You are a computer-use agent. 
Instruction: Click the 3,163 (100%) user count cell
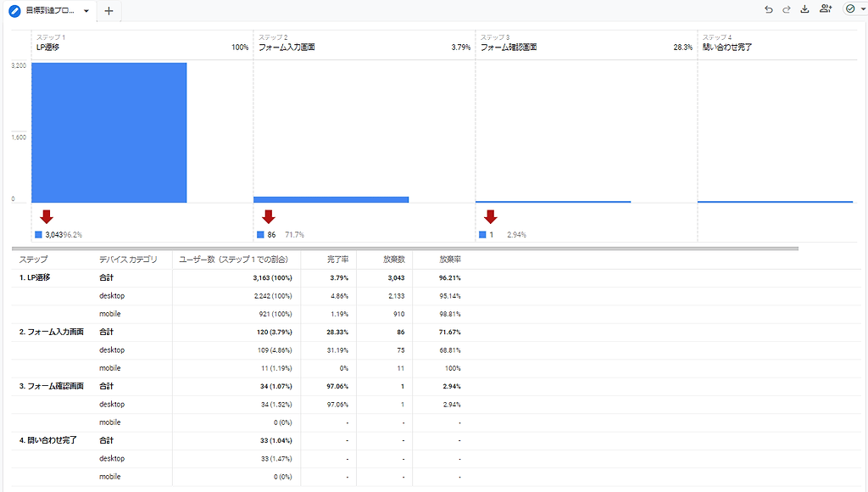[272, 278]
